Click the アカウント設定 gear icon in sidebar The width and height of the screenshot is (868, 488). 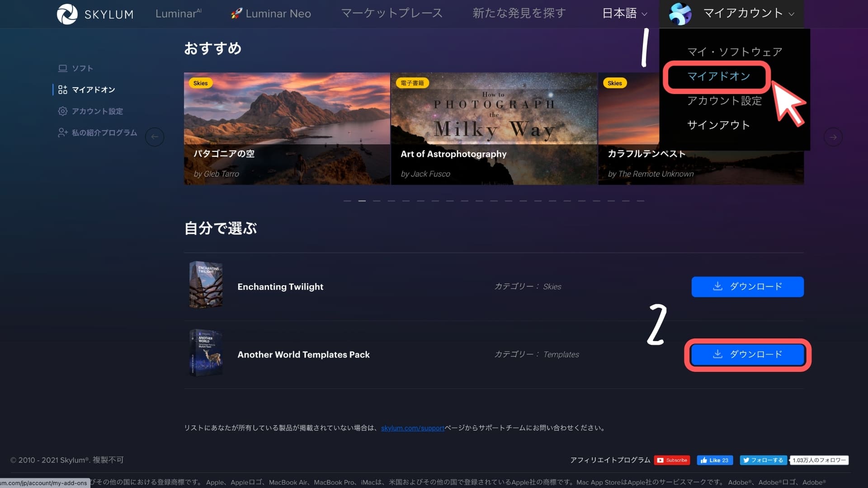tap(63, 111)
